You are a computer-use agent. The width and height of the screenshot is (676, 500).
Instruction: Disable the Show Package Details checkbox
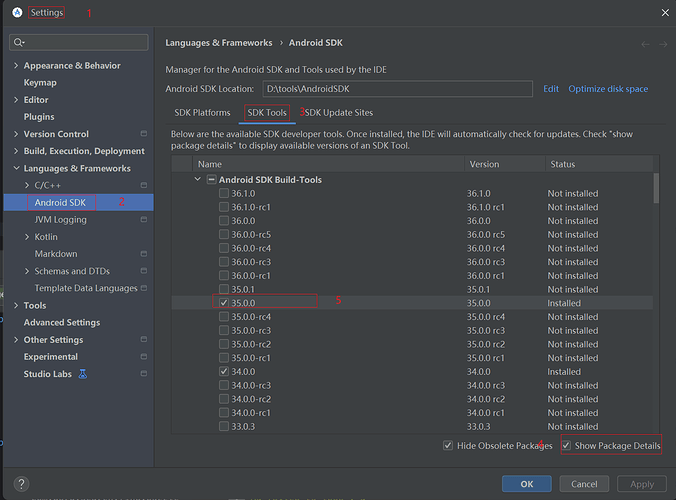pyautogui.click(x=567, y=445)
